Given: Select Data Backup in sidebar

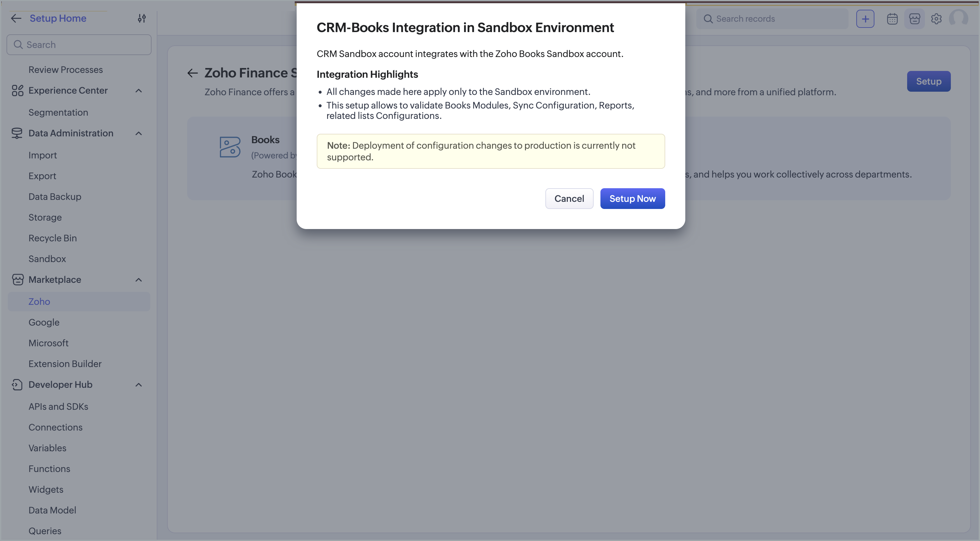Looking at the screenshot, I should pos(55,197).
